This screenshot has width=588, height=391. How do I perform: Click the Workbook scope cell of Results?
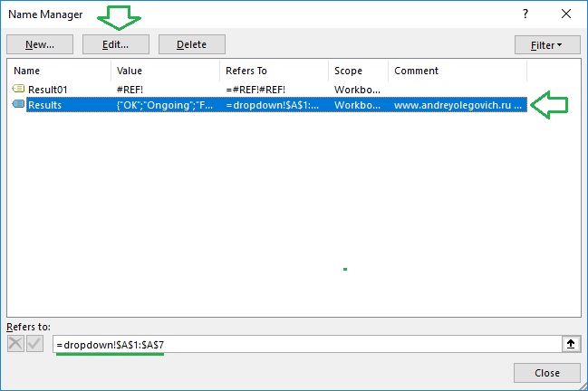click(x=357, y=105)
